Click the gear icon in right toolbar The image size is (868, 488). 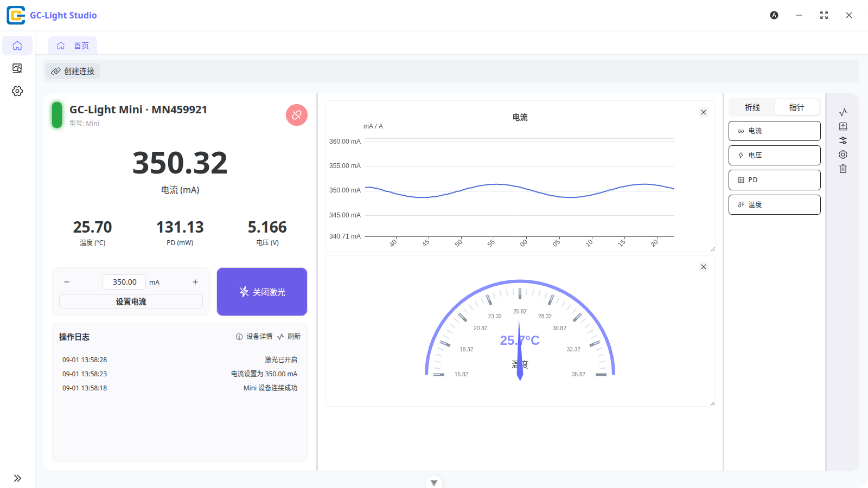(843, 155)
